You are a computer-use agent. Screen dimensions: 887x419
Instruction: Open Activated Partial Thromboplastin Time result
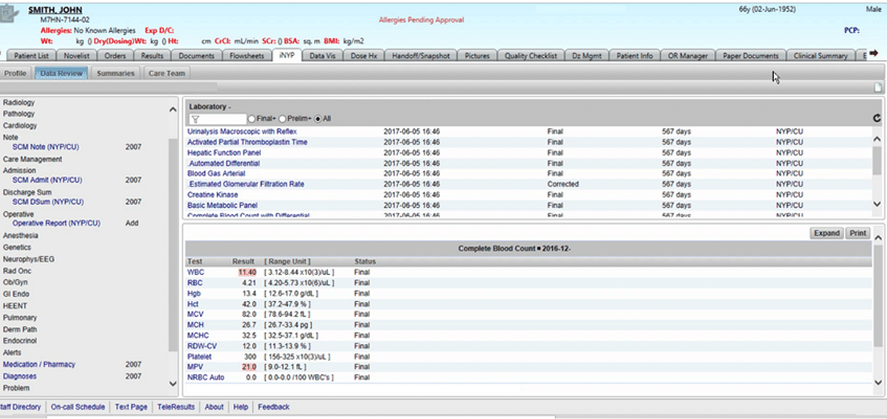click(247, 142)
